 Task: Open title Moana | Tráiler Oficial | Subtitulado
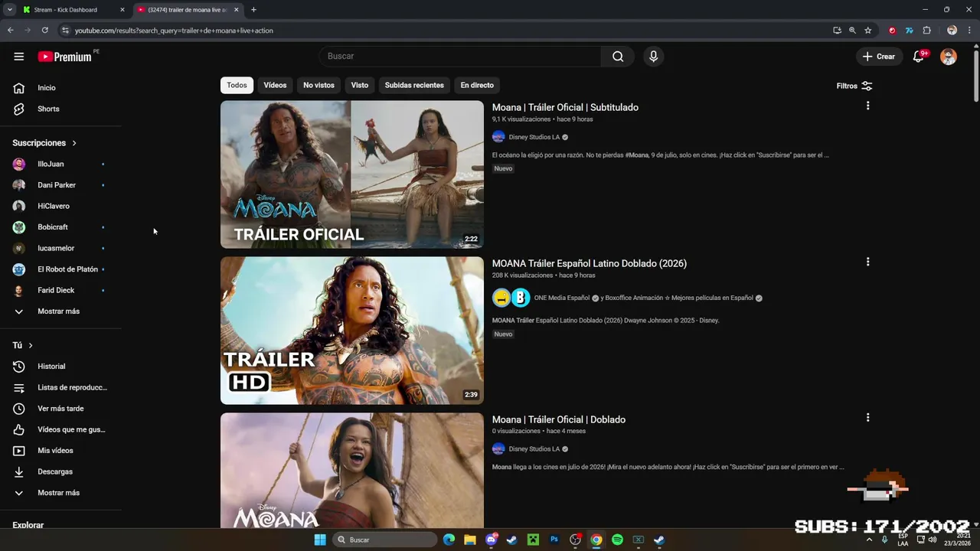[565, 107]
